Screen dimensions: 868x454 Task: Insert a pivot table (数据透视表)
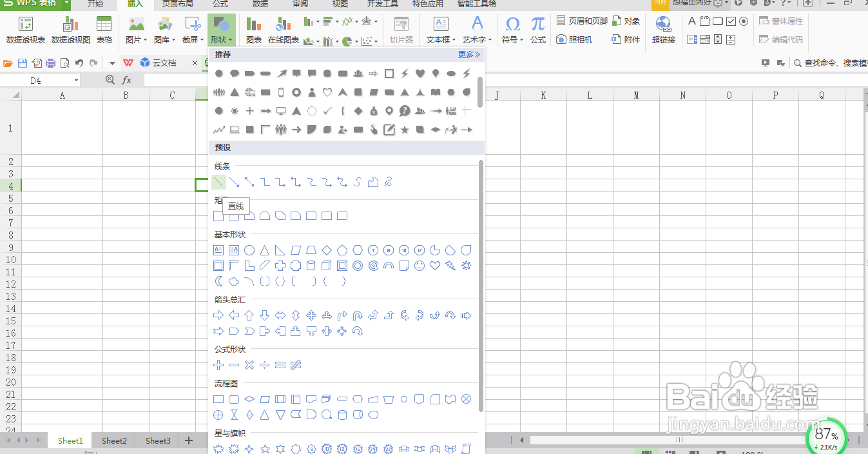pos(26,30)
